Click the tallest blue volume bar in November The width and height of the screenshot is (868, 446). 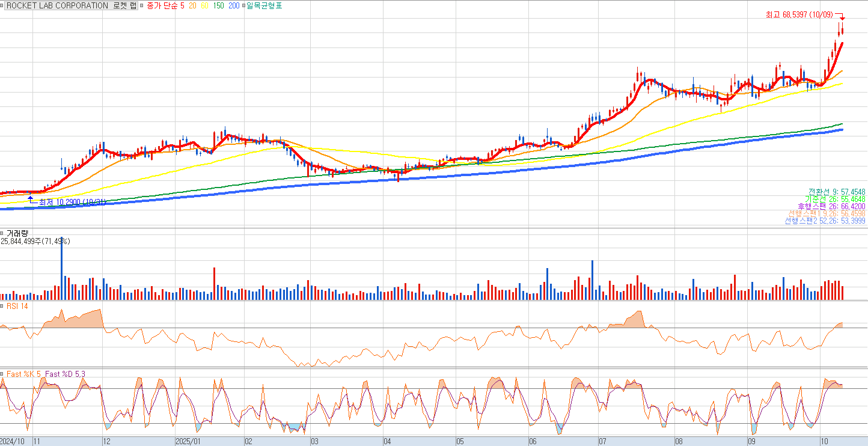(61, 268)
